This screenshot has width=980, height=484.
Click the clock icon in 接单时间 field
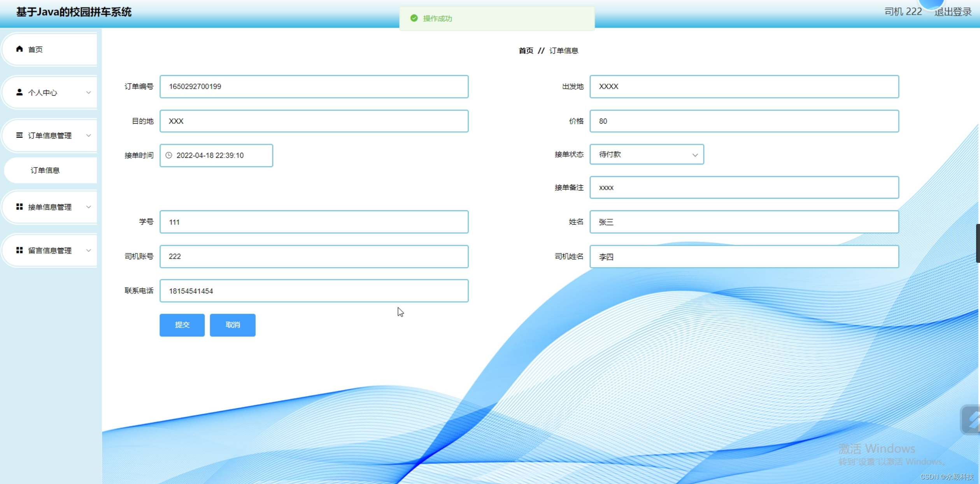169,156
